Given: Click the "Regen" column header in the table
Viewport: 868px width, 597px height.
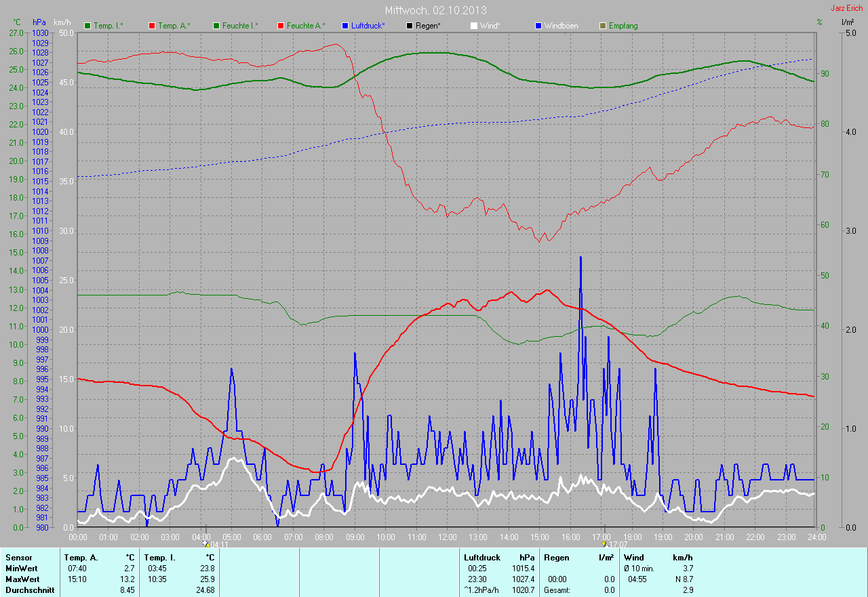Looking at the screenshot, I should (x=556, y=558).
